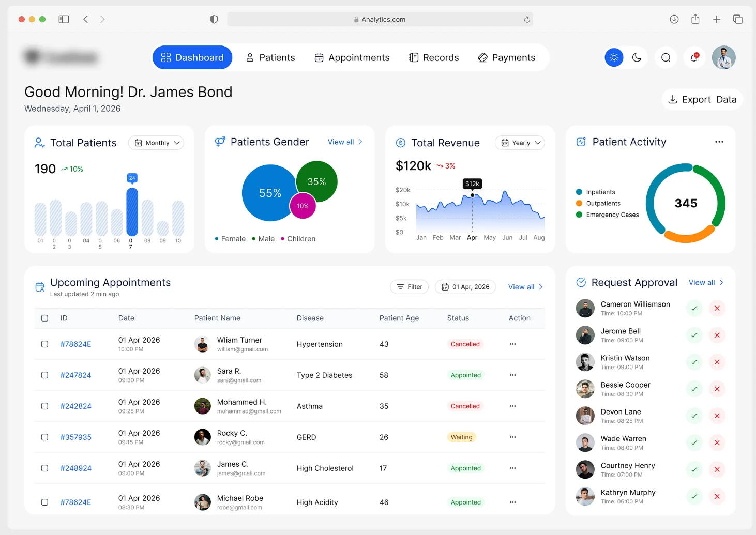
Task: Go to the Patients tab
Action: [x=270, y=57]
